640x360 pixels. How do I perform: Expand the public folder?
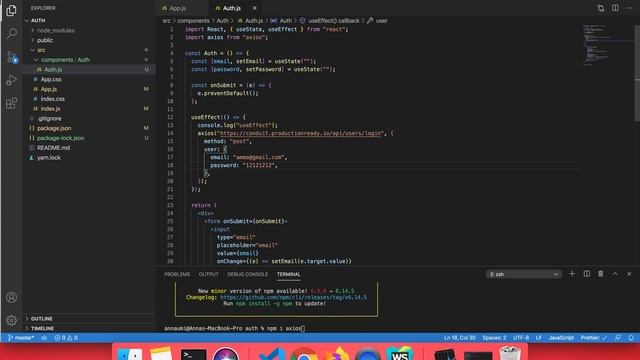(x=45, y=40)
